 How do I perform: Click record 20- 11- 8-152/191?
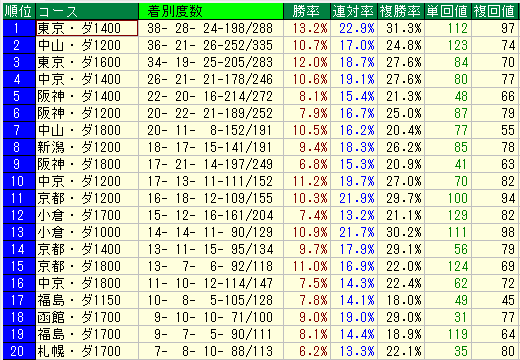click(211, 130)
